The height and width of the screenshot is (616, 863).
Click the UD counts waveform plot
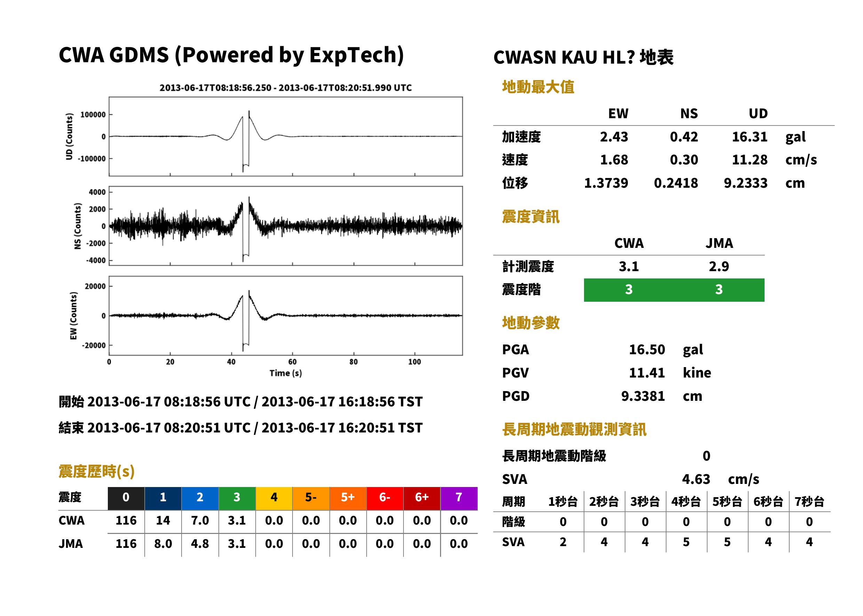coord(285,137)
